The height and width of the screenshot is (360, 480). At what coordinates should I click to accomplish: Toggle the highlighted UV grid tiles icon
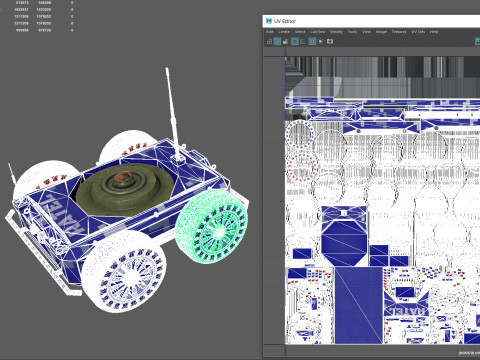pyautogui.click(x=312, y=41)
